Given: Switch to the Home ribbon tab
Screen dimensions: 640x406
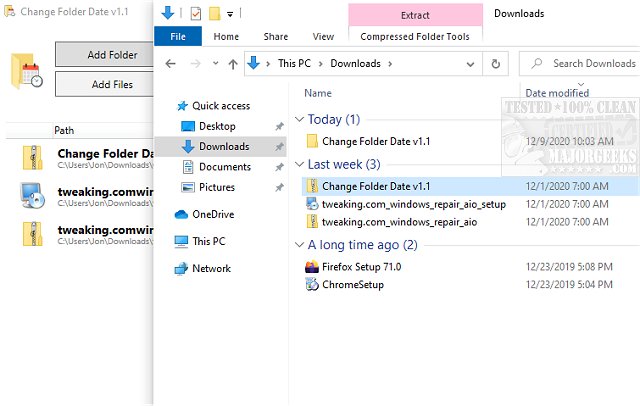Looking at the screenshot, I should [226, 37].
